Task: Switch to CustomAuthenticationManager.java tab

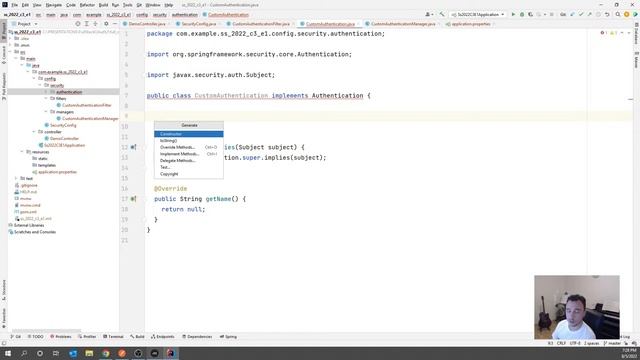Action: pyautogui.click(x=402, y=24)
